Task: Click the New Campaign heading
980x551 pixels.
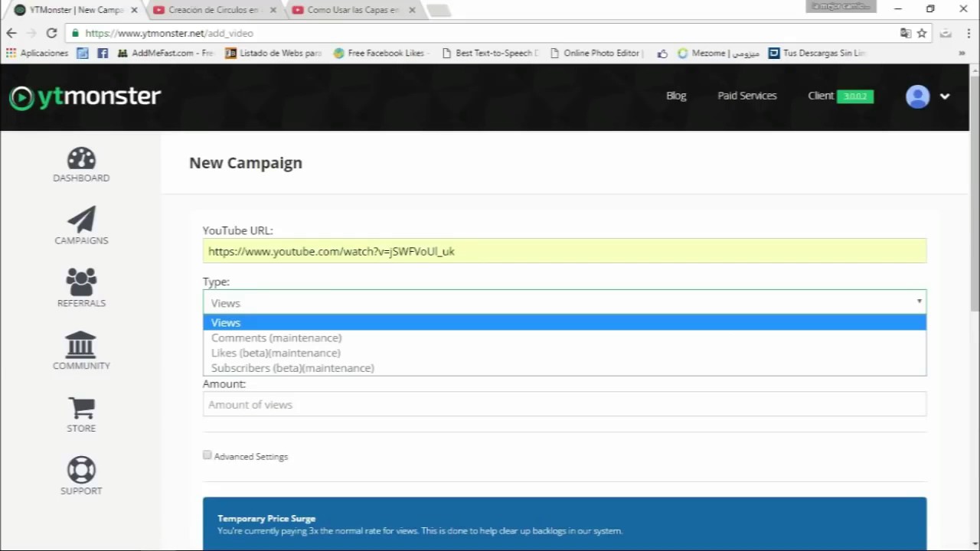Action: (x=246, y=162)
